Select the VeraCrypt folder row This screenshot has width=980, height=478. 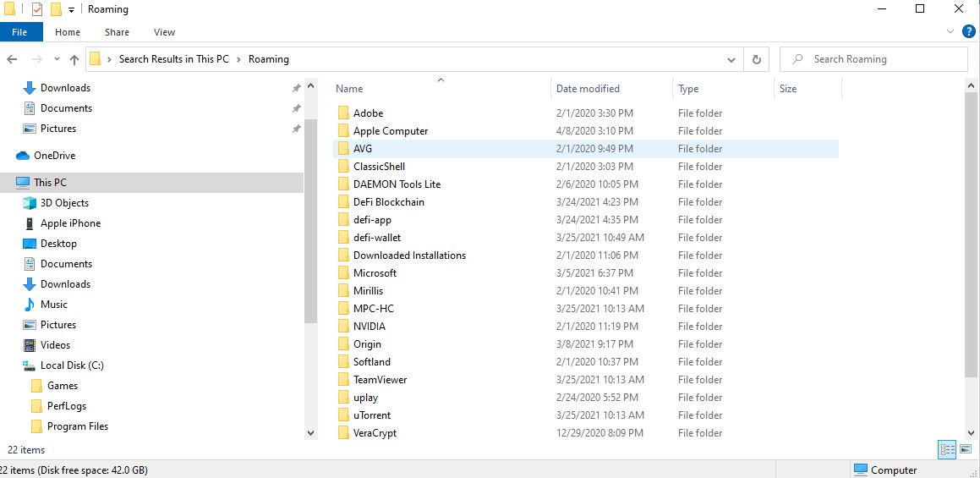click(x=587, y=433)
